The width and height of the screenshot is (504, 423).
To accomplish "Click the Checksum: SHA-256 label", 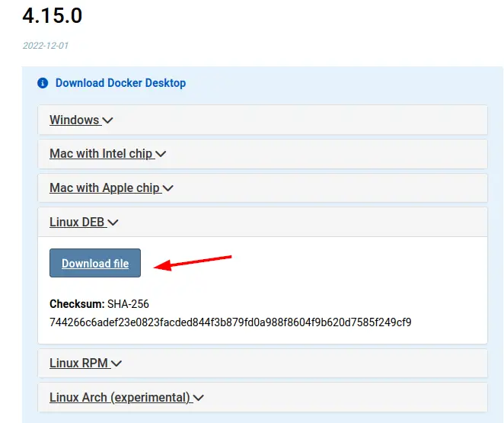I will (99, 304).
